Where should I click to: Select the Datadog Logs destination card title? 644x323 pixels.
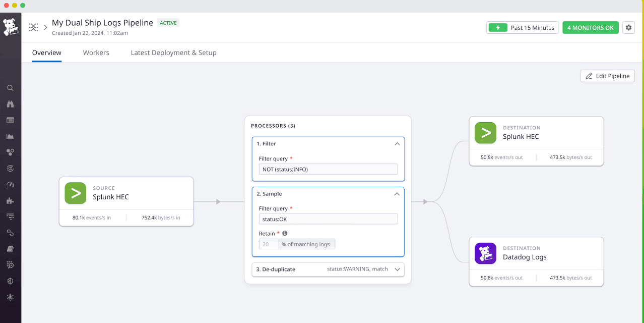[525, 257]
